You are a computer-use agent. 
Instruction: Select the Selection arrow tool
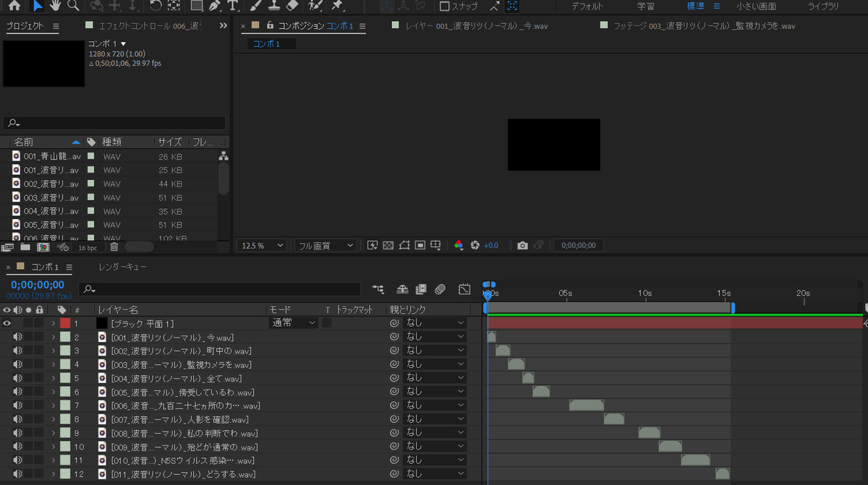[x=38, y=6]
